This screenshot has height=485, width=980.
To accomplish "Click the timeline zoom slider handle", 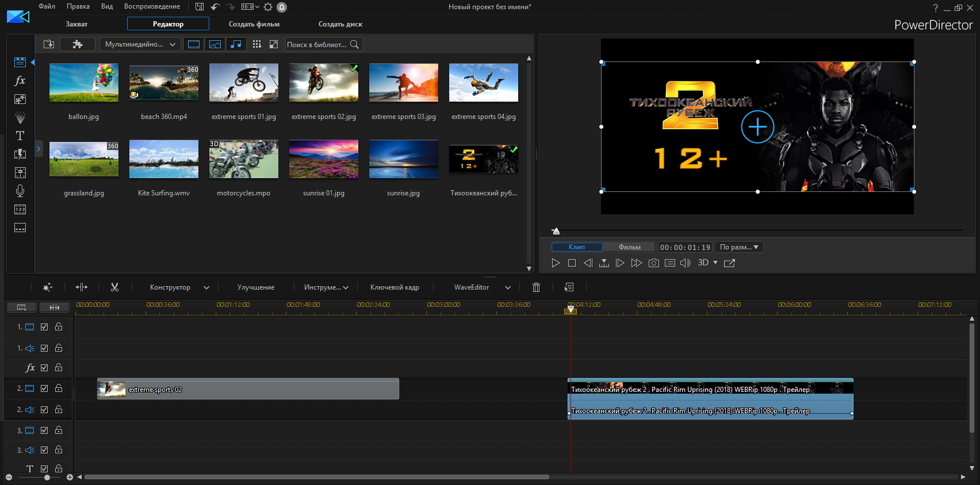I will [47, 478].
